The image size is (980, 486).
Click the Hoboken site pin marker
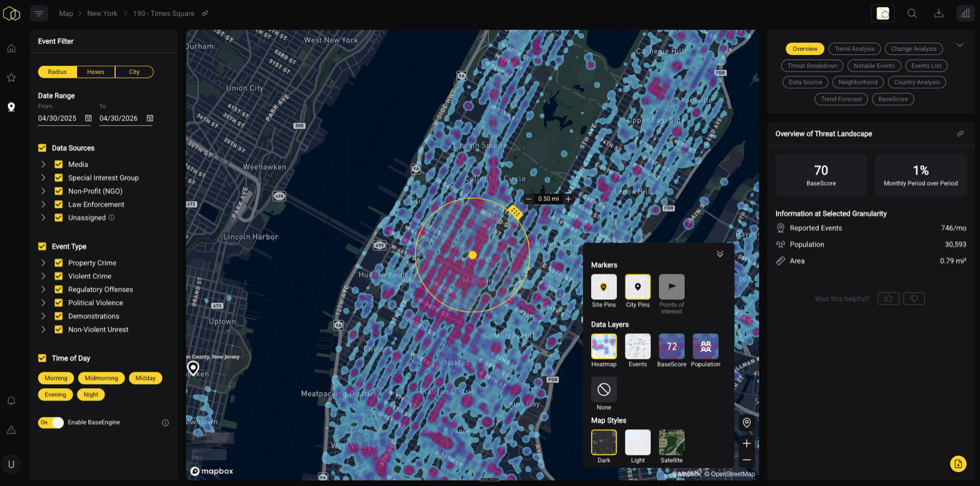[193, 367]
